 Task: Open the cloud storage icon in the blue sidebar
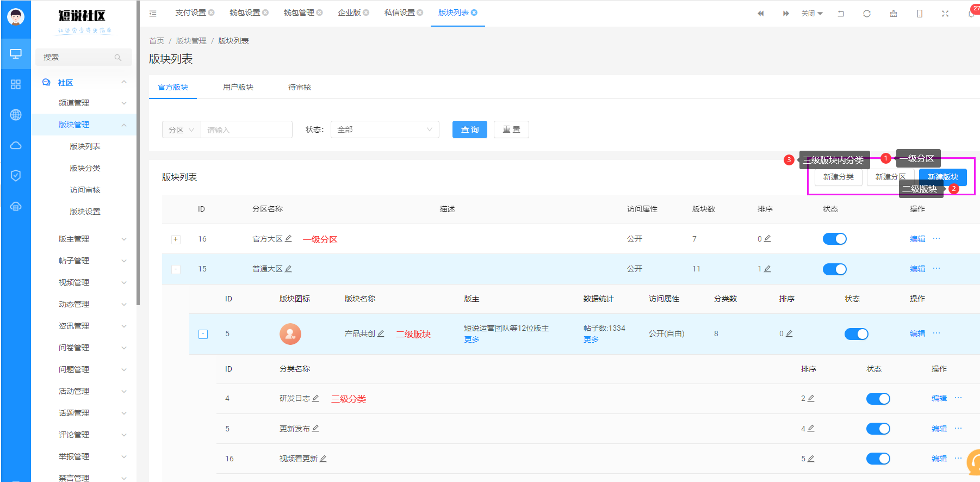click(x=16, y=206)
